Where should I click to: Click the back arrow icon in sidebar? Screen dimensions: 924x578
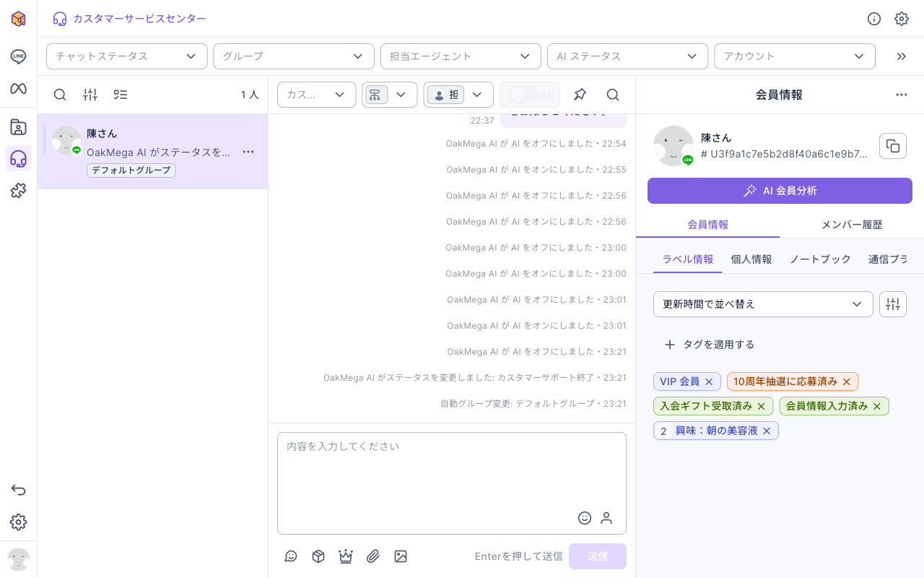click(x=18, y=491)
